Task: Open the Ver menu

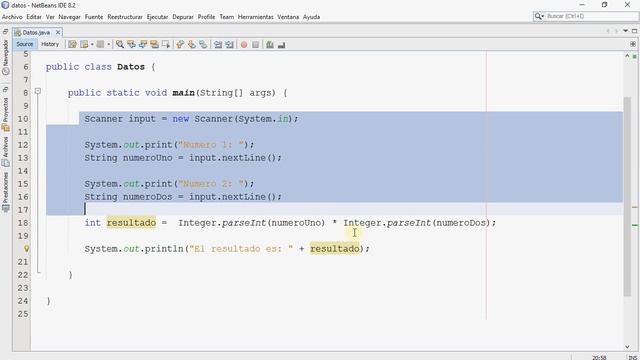Action: (x=50, y=17)
